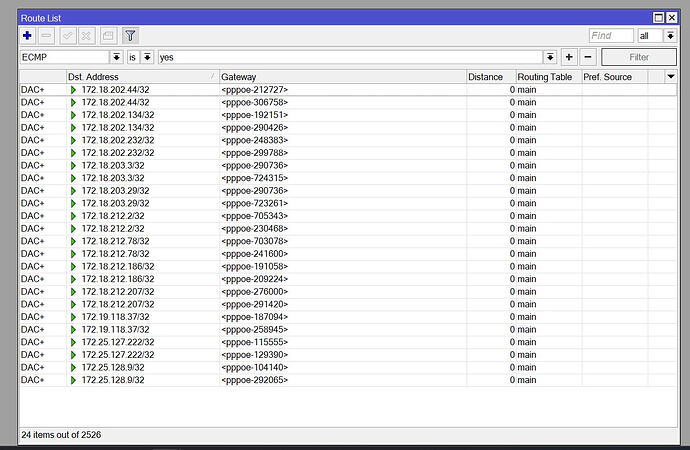690x450 pixels.
Task: Click active arrow icon in pppoe-258945 row
Action: point(73,330)
